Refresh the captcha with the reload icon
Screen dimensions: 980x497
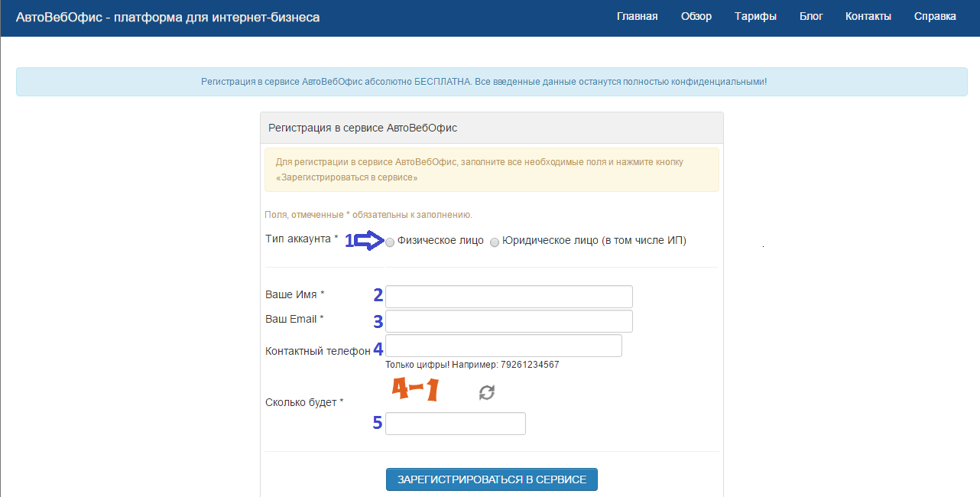(487, 392)
